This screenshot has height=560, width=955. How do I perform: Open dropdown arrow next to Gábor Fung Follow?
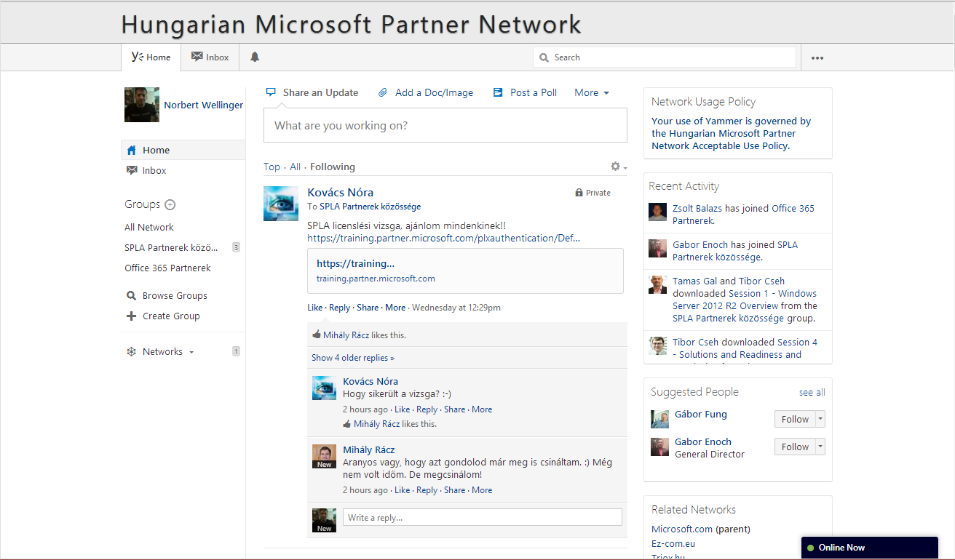pos(820,419)
